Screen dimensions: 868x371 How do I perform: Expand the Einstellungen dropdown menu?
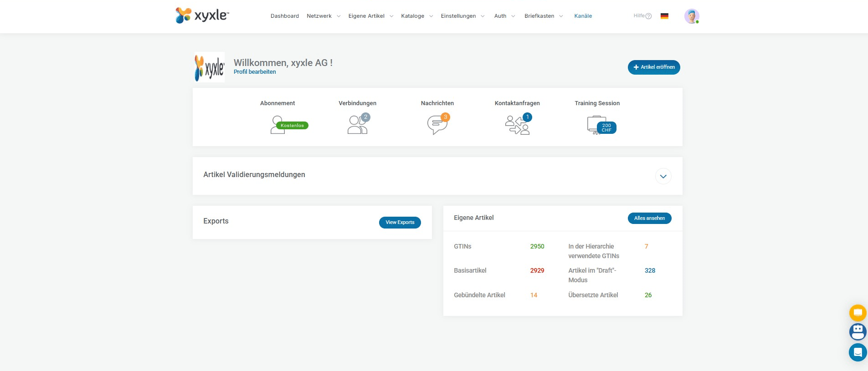[462, 16]
